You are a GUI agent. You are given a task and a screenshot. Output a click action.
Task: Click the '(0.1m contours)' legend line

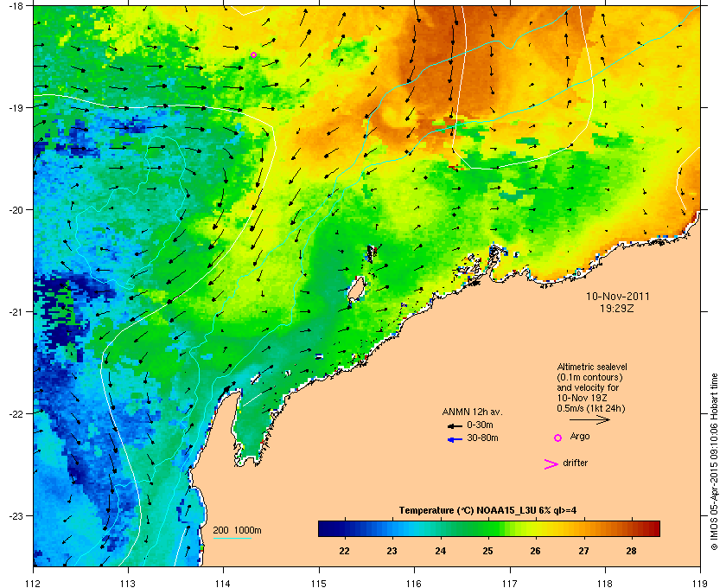coord(589,377)
